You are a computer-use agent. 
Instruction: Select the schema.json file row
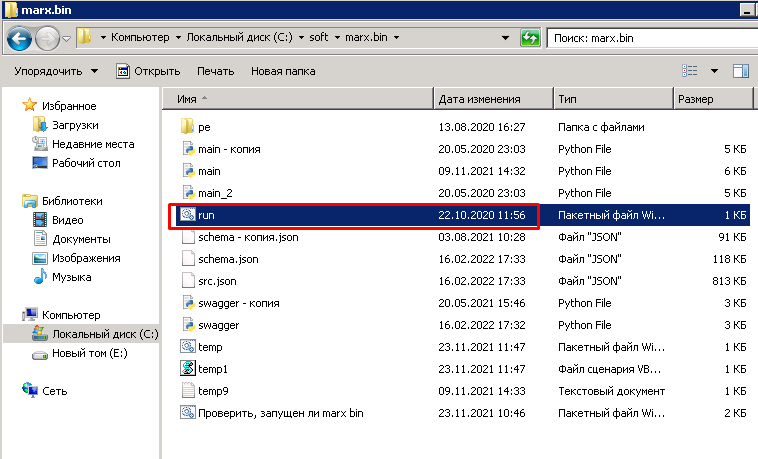click(x=461, y=259)
